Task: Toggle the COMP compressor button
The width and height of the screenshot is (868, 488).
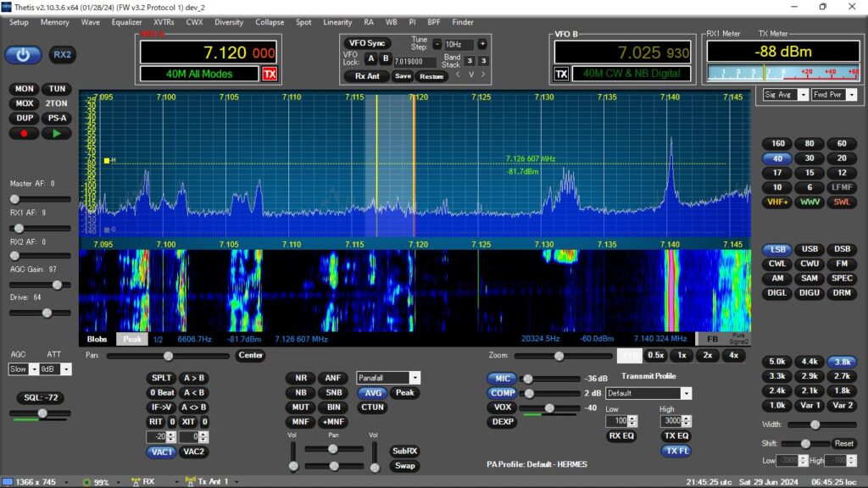Action: pos(502,393)
